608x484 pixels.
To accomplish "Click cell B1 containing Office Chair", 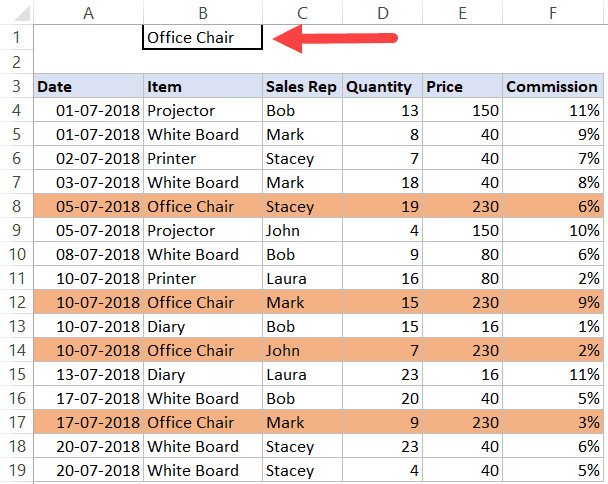I will click(203, 38).
